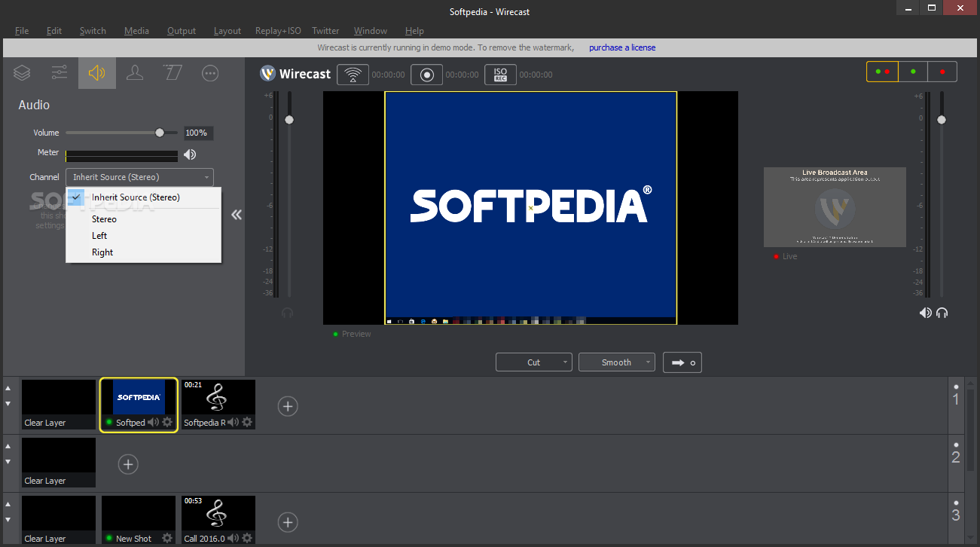Follow the purchase a license link
Image resolution: width=980 pixels, height=547 pixels.
[622, 47]
